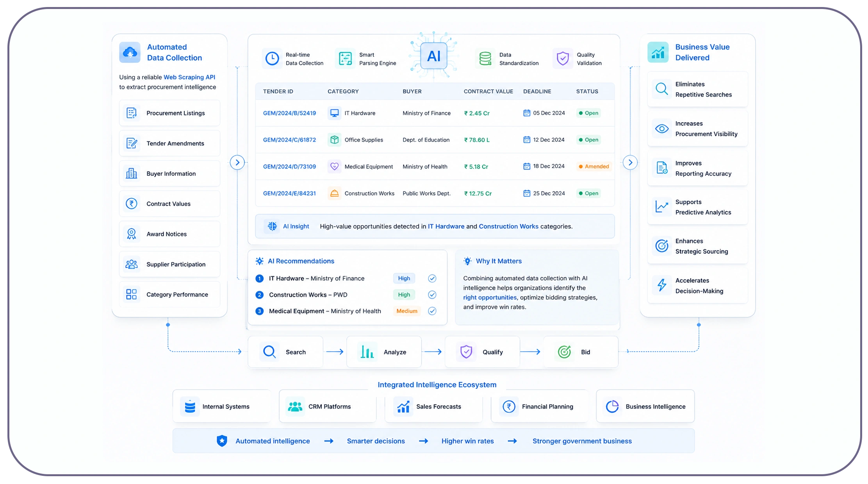Screen dimensions: 868x484
Task: Click the Smart Parsing Engine icon
Action: pyautogui.click(x=346, y=59)
